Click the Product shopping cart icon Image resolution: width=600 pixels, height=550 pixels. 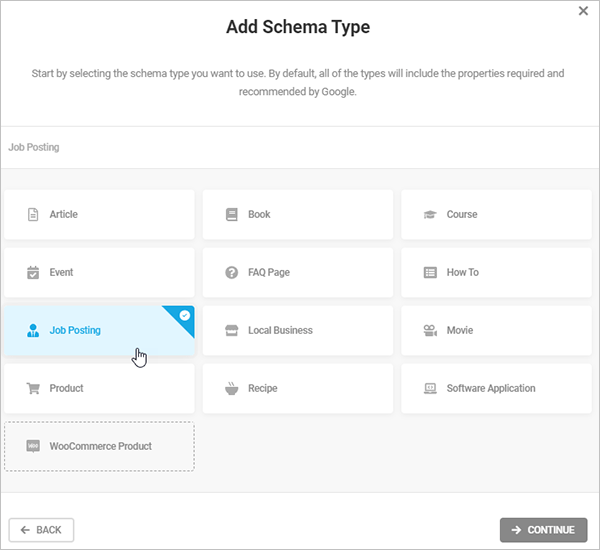pyautogui.click(x=33, y=388)
